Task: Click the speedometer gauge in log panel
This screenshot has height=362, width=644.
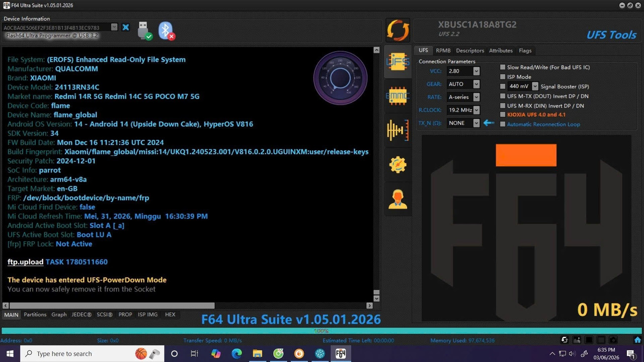Action: pyautogui.click(x=341, y=78)
